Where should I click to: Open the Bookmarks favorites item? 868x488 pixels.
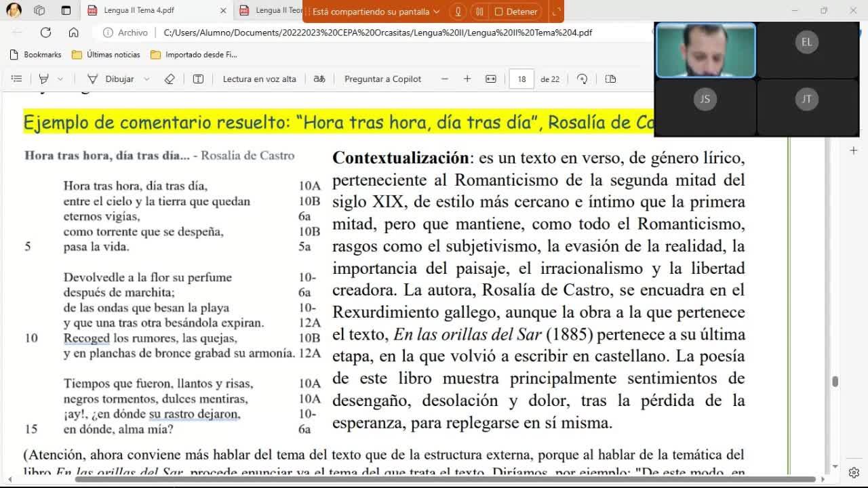click(x=36, y=54)
